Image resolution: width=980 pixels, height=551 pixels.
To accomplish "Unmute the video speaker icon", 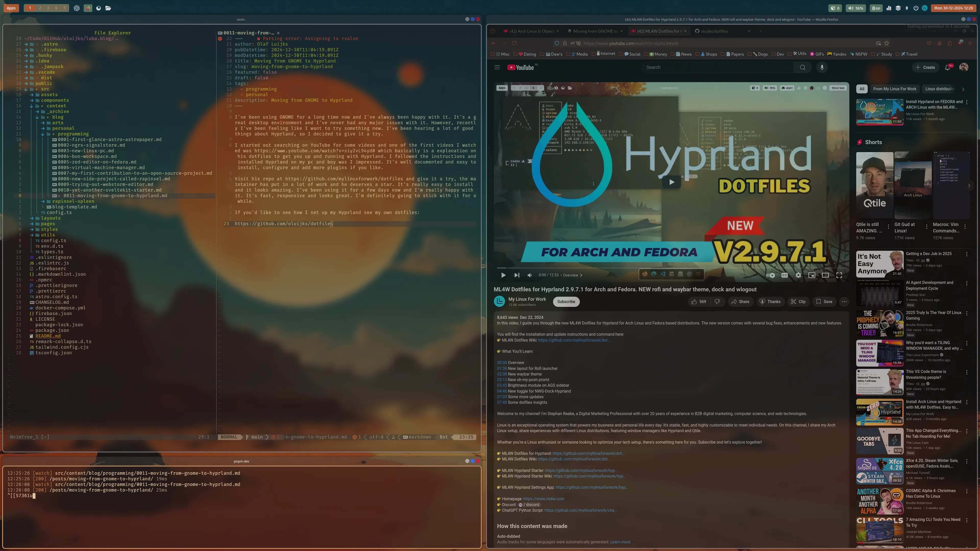I will pyautogui.click(x=530, y=275).
